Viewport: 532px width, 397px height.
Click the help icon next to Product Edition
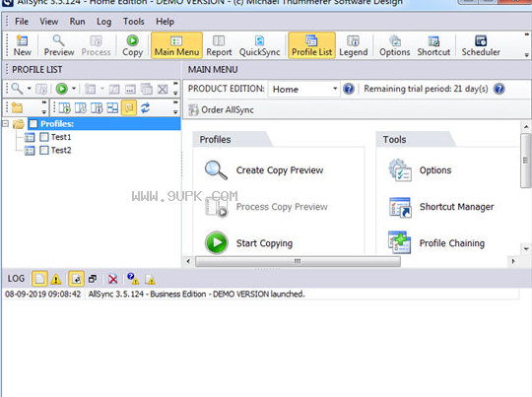tap(349, 89)
